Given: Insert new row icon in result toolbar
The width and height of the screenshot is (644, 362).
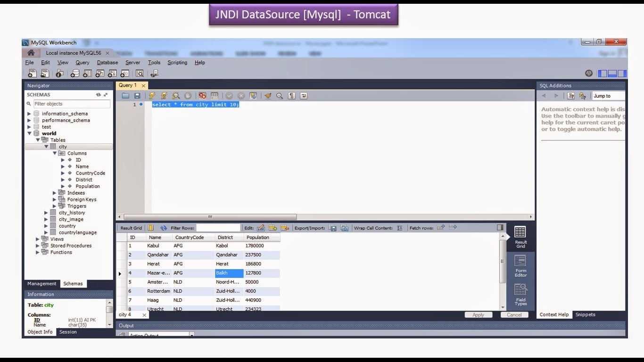Looking at the screenshot, I should [272, 228].
